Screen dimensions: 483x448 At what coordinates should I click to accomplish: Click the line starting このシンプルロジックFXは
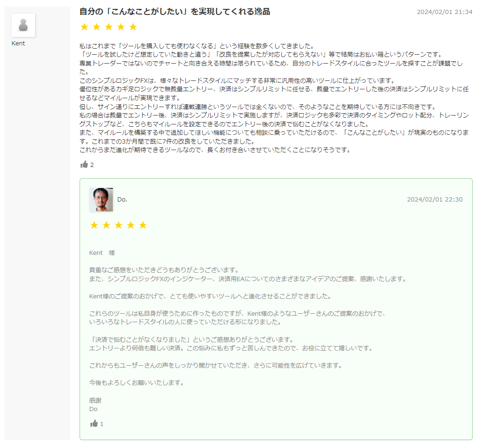click(x=237, y=80)
